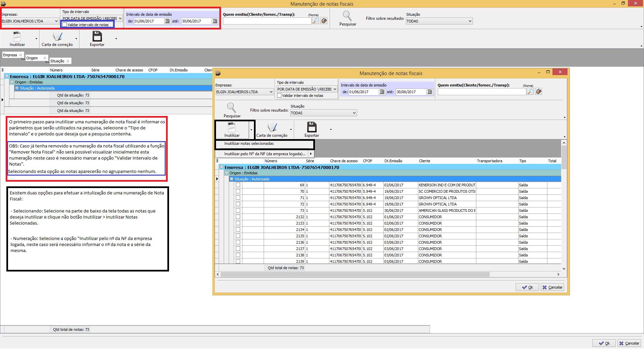Click Exportar disk icon in main window

click(97, 36)
